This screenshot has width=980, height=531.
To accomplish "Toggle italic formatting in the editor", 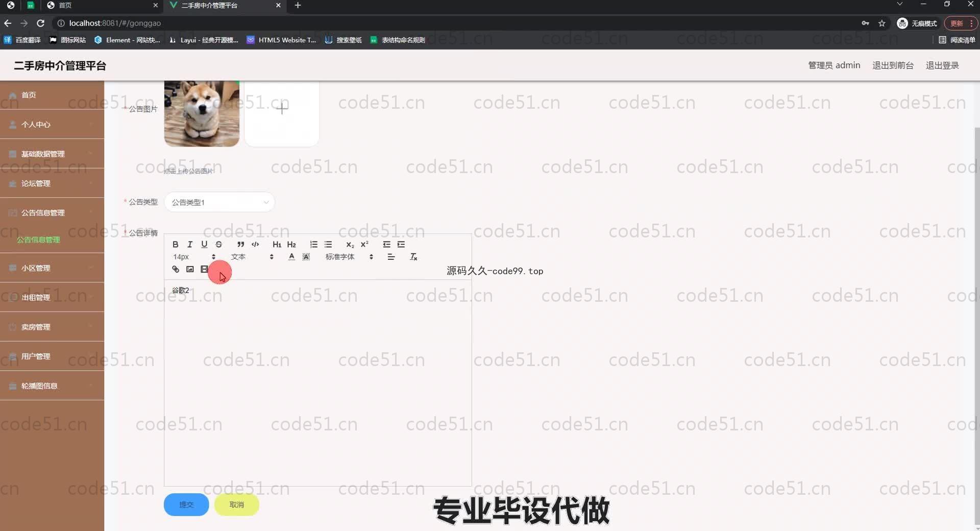I will coord(189,245).
